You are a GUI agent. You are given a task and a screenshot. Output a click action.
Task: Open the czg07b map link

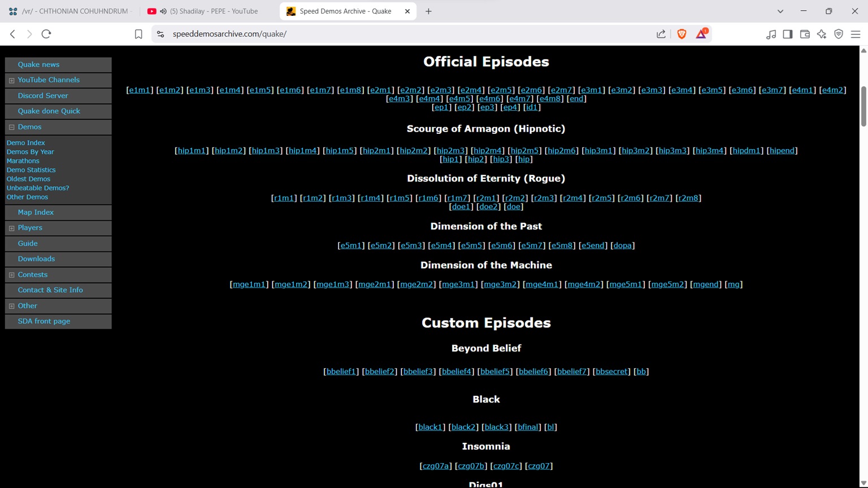471,467
